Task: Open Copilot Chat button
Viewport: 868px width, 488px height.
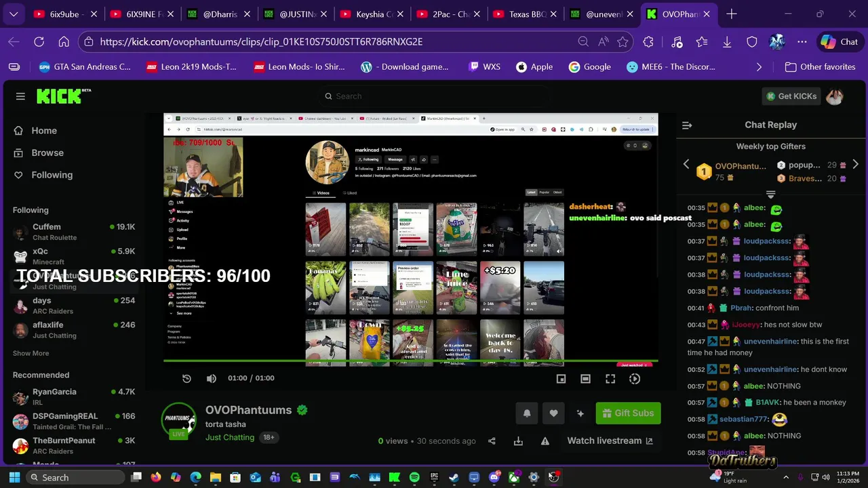Action: (839, 42)
